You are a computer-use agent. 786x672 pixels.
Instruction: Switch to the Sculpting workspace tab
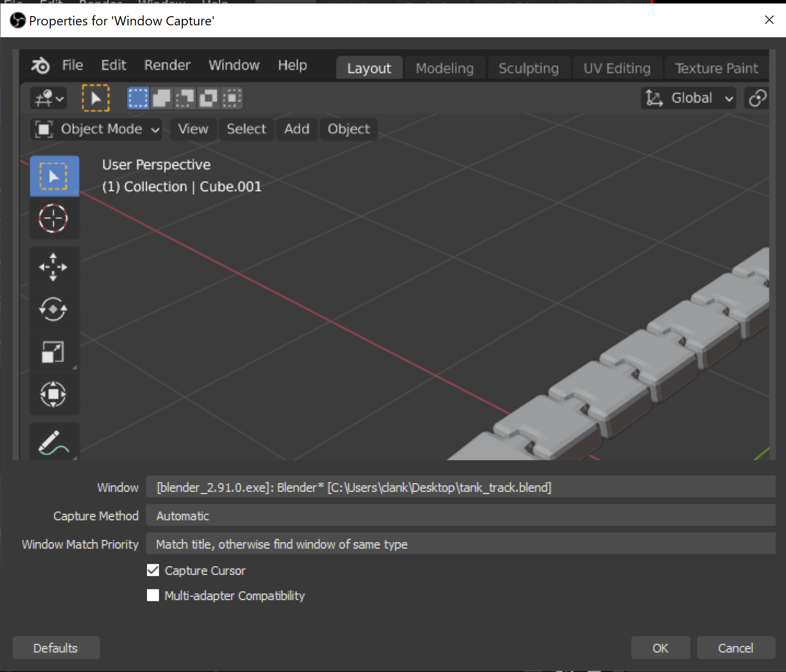[529, 68]
